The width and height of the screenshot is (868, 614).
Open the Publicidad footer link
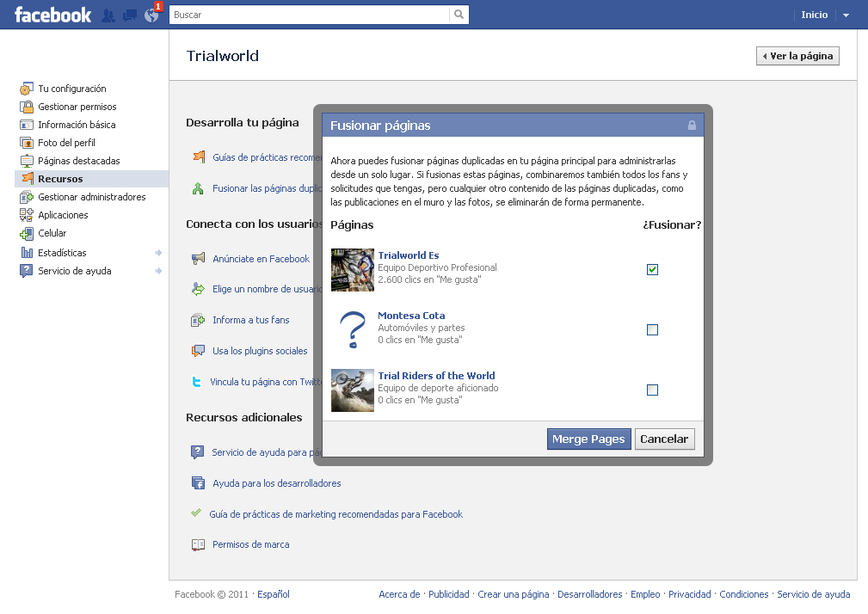[449, 594]
